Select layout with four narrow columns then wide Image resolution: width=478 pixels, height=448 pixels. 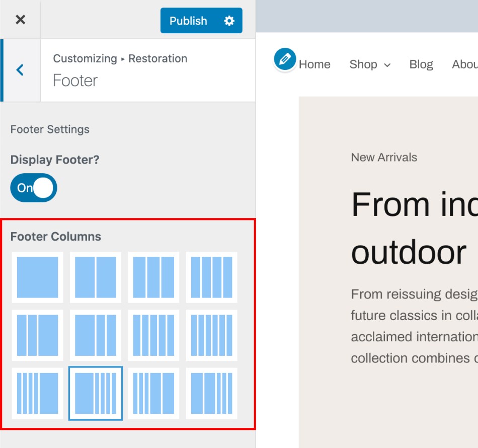[37, 393]
